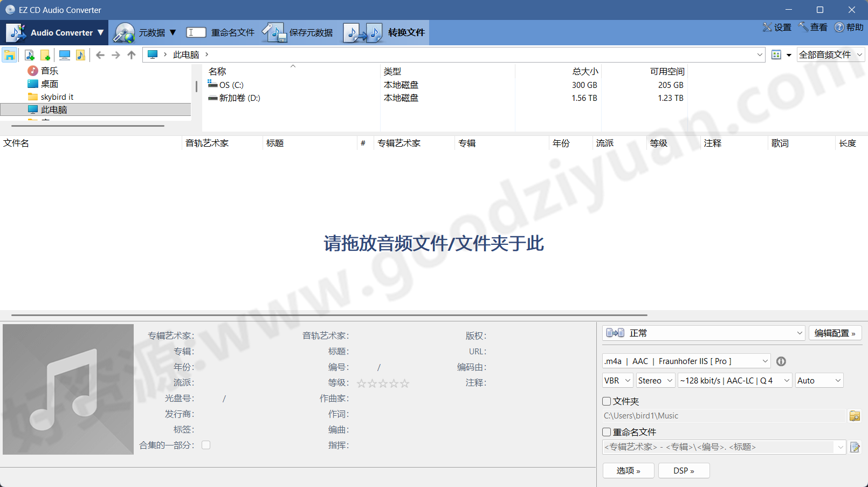This screenshot has width=868, height=487.
Task: Click the Add Audio Files icon
Action: tap(30, 54)
